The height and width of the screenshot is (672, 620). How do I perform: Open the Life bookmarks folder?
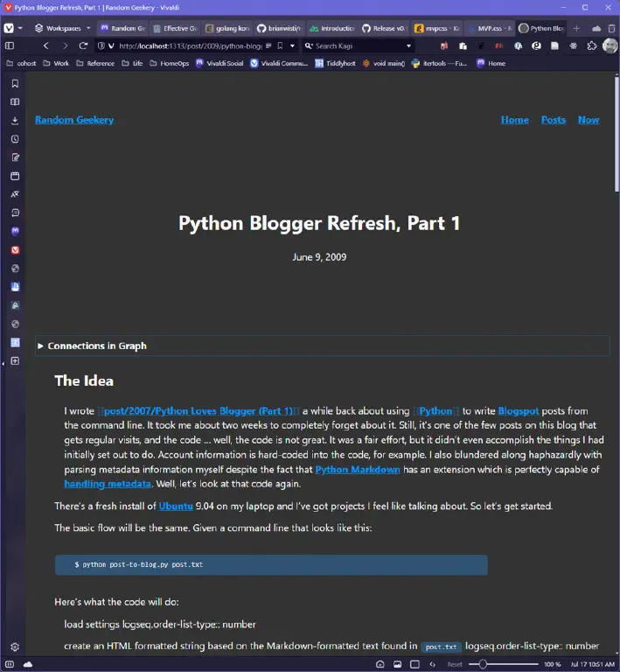point(132,63)
